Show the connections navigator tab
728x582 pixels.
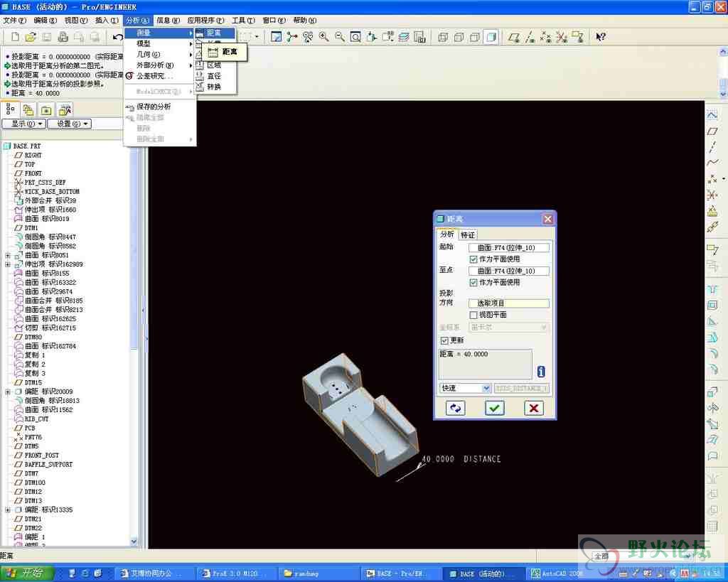[65, 110]
